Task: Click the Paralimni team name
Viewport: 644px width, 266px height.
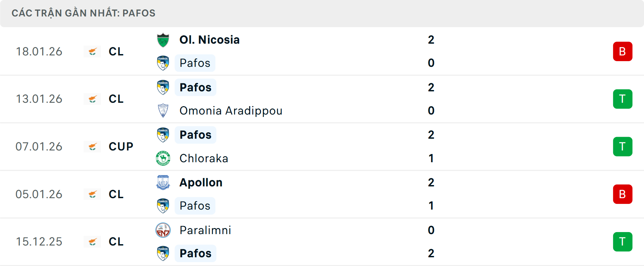Action: 205,230
